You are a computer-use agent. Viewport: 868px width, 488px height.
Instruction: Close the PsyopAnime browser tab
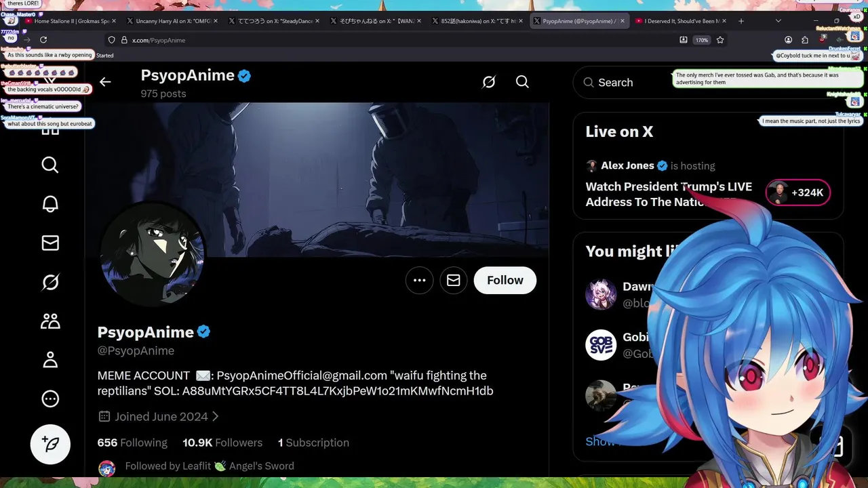tap(623, 21)
